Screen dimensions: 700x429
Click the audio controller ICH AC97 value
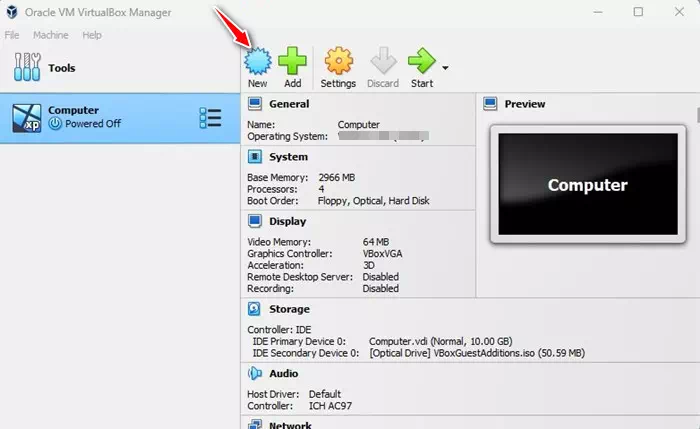pos(330,406)
